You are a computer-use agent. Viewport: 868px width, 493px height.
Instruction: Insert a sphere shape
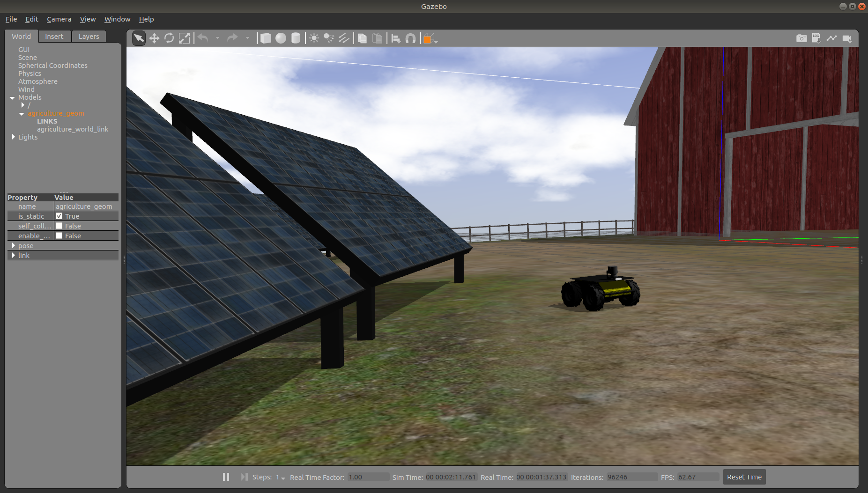click(x=281, y=38)
